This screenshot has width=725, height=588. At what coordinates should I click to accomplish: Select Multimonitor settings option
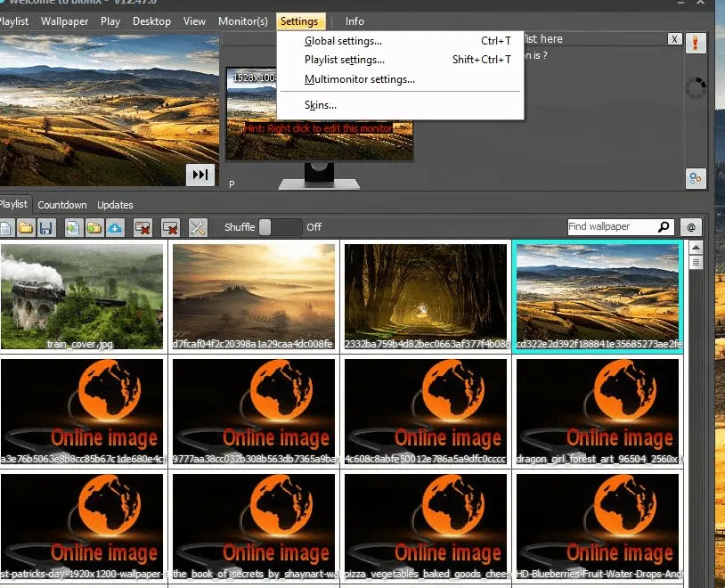tap(359, 79)
